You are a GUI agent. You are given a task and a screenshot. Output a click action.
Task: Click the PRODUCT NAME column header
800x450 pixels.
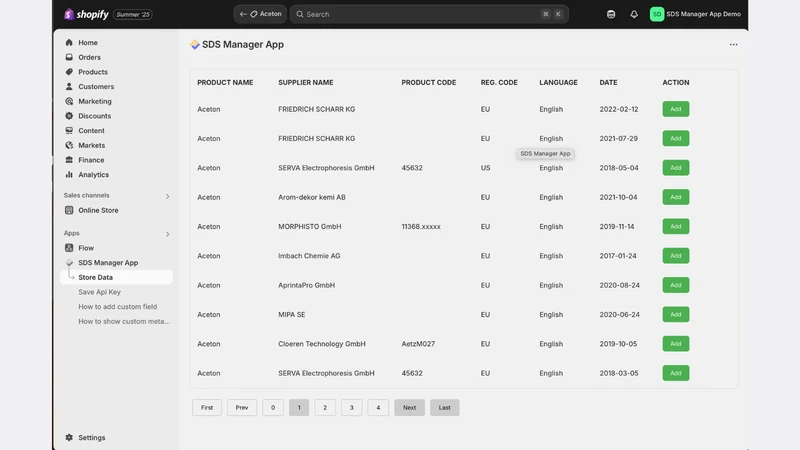(225, 83)
